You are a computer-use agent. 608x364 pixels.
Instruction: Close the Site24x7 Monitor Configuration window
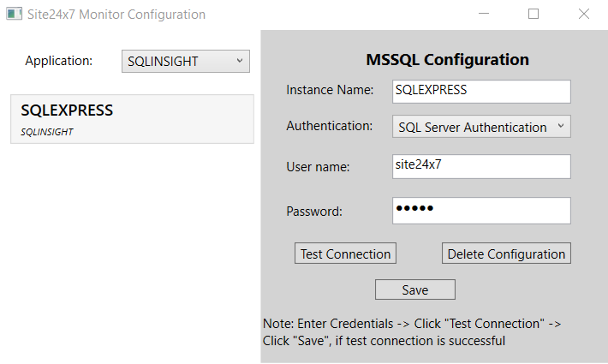[583, 14]
